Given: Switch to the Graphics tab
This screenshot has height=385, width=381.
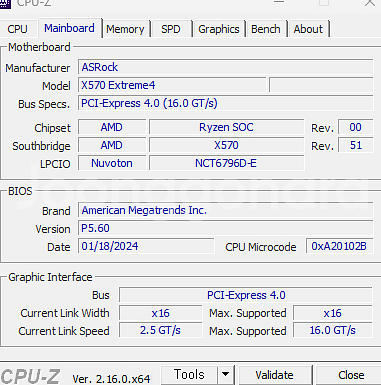Looking at the screenshot, I should point(219,29).
